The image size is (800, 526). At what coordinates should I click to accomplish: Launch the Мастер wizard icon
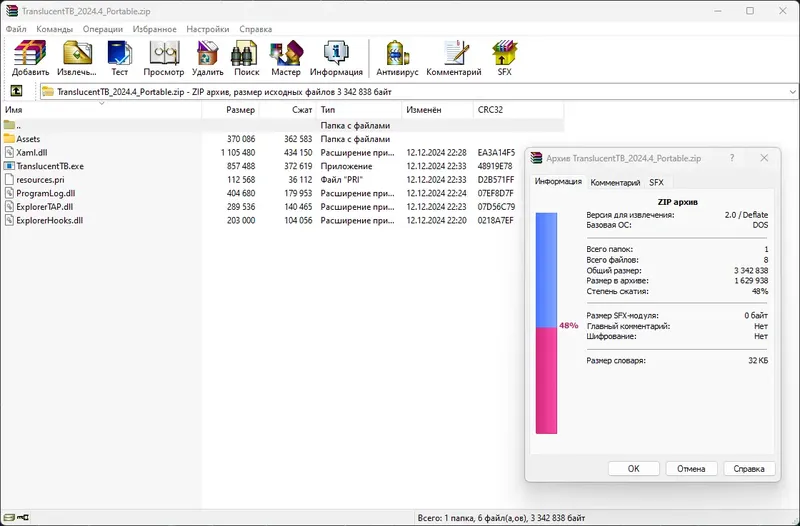[x=286, y=53]
